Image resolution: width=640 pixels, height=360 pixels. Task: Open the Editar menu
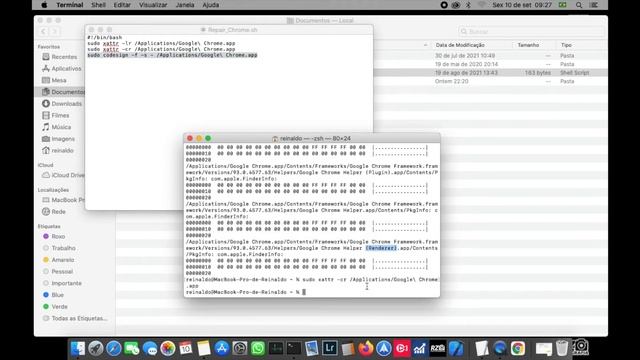click(x=122, y=5)
